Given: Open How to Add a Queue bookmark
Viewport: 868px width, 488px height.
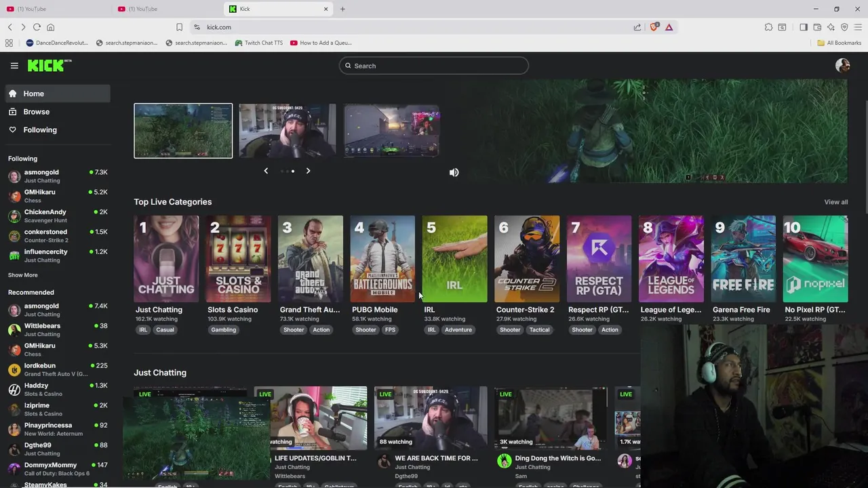Looking at the screenshot, I should point(321,43).
